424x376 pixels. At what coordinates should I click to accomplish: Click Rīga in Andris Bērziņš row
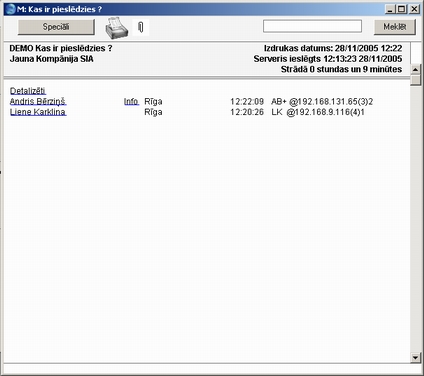coord(153,101)
